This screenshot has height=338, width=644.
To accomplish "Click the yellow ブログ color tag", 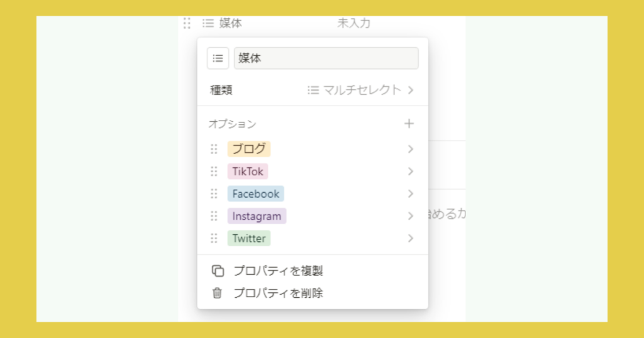I will click(249, 149).
